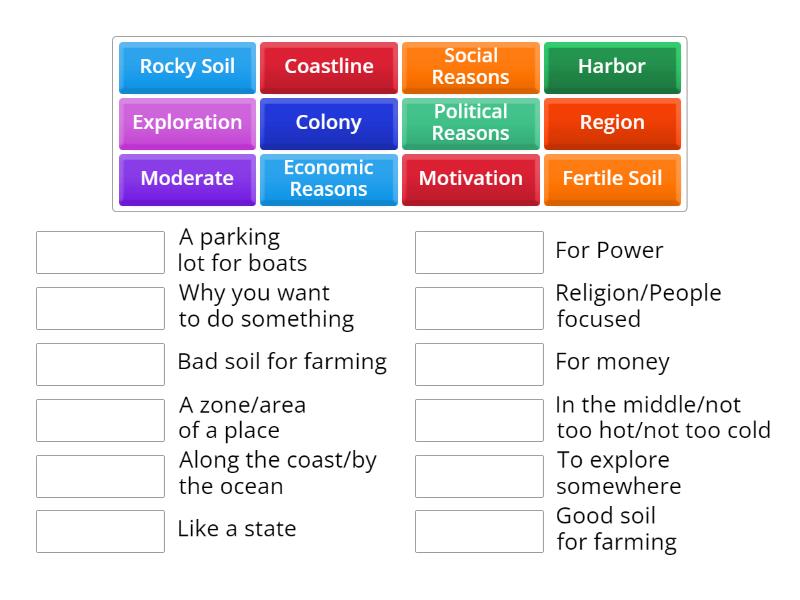Select the Harbor tile
The height and width of the screenshot is (600, 800).
pos(612,67)
